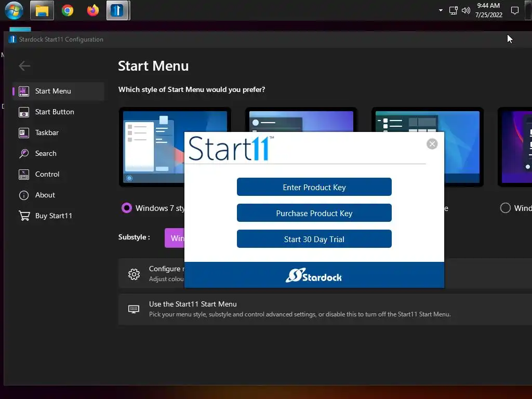Click the Windows Start orb

[14, 10]
